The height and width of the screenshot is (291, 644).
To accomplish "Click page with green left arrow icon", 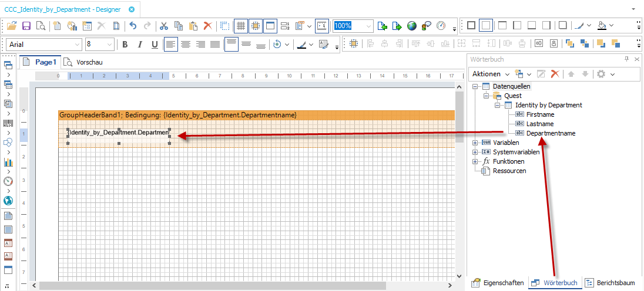I will [x=383, y=26].
